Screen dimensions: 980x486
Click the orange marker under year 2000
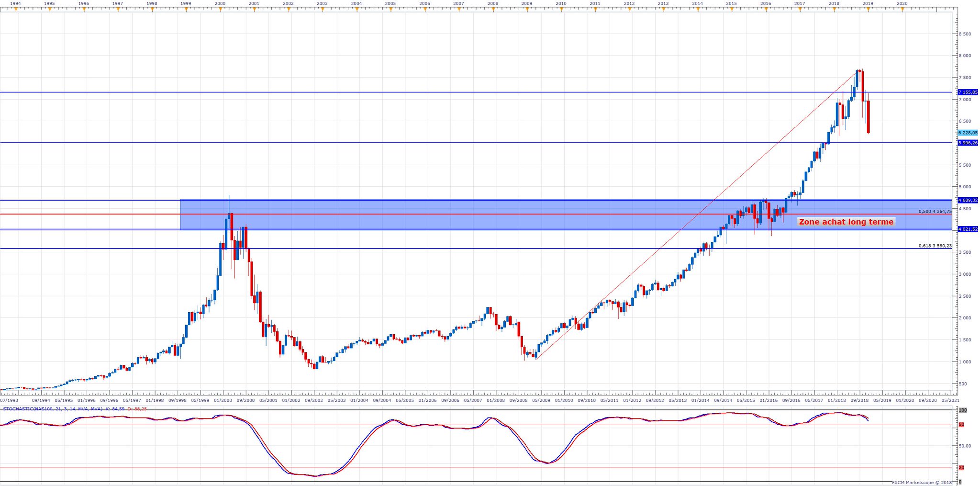coord(220,9)
